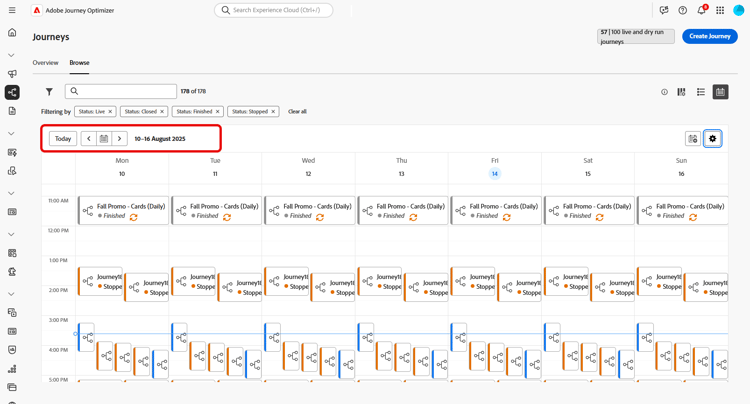This screenshot has height=404, width=750.
Task: Open the help question mark icon
Action: (x=683, y=10)
